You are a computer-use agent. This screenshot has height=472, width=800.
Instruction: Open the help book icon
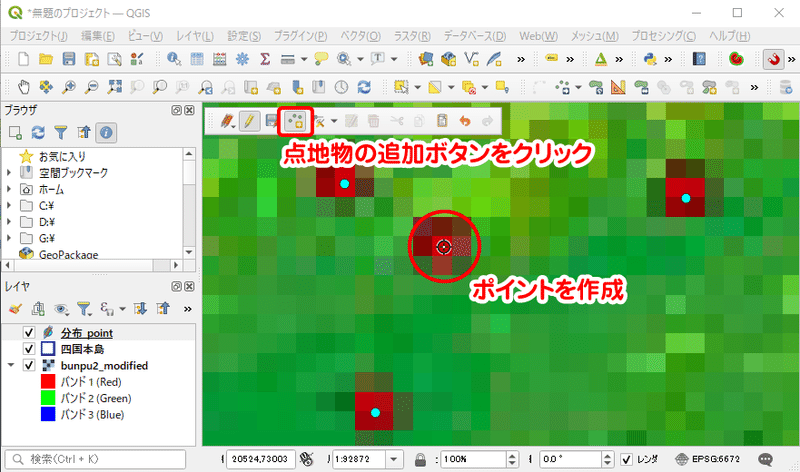(699, 59)
